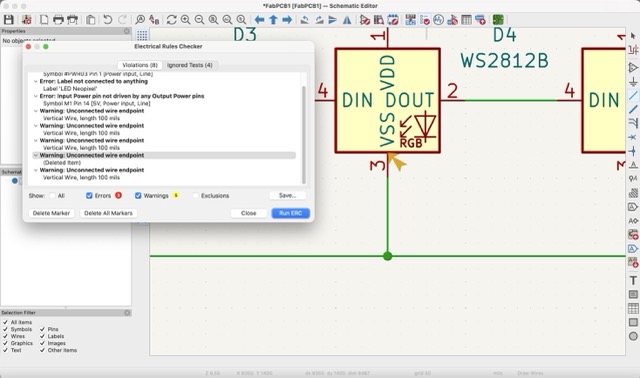Collapse the 'Label not connected to anything' error
This screenshot has width=640, height=378.
pyautogui.click(x=36, y=81)
